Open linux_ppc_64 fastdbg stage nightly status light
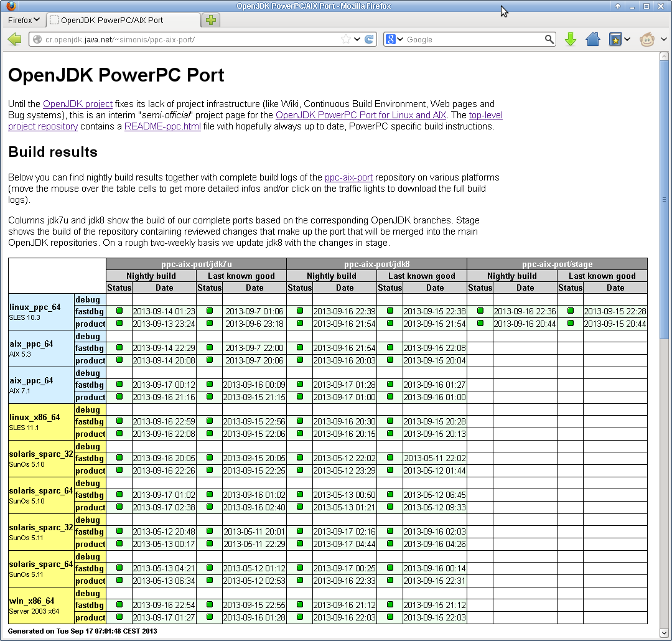 tap(480, 311)
